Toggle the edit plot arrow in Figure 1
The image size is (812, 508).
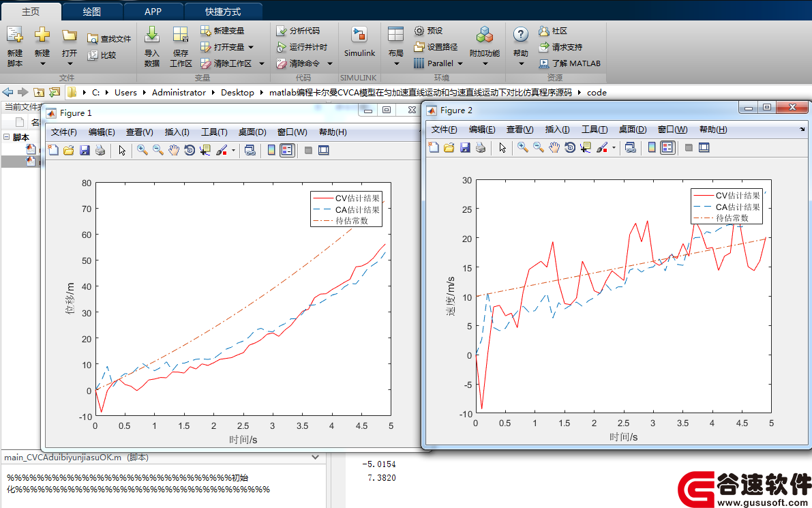click(x=121, y=150)
